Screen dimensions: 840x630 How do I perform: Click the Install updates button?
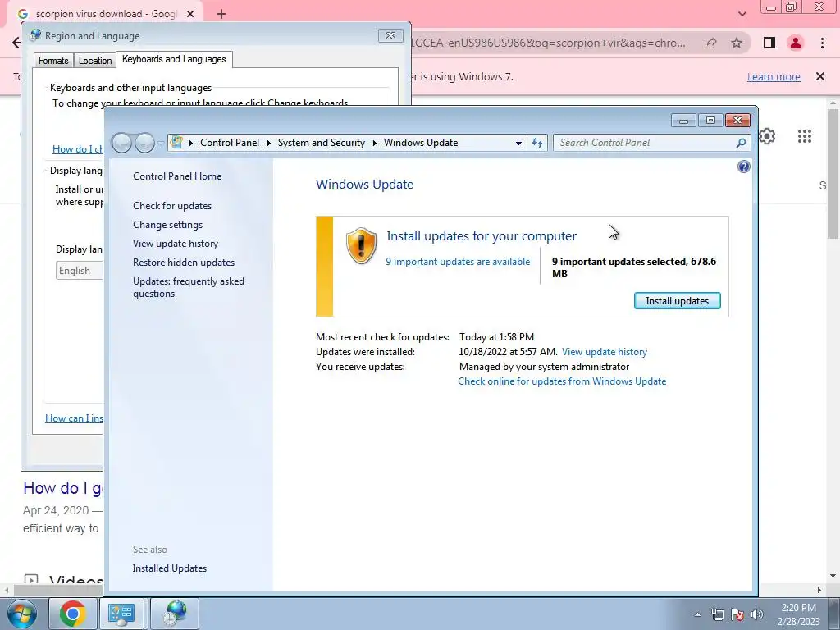tap(677, 300)
